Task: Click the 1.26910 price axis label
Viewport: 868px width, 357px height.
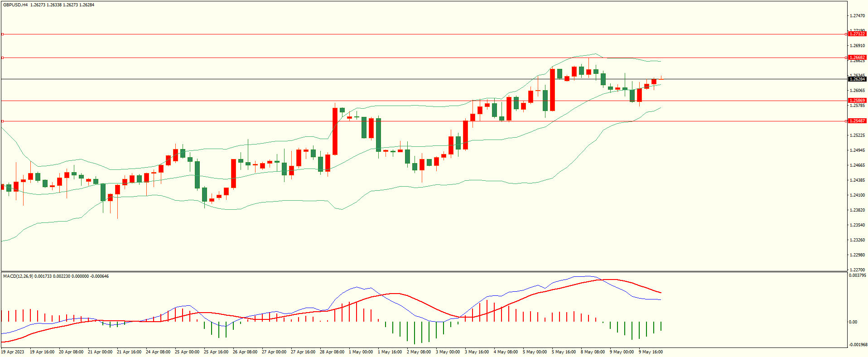Action: (857, 46)
